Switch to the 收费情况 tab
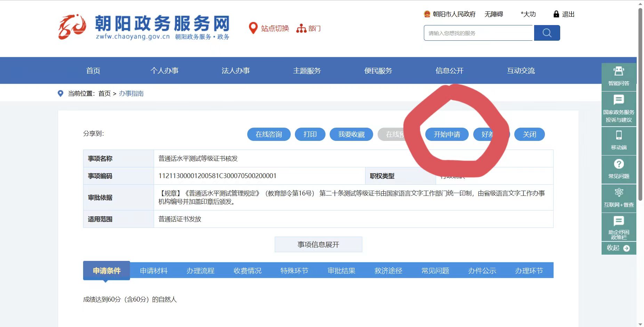The height and width of the screenshot is (327, 644). pos(247,271)
